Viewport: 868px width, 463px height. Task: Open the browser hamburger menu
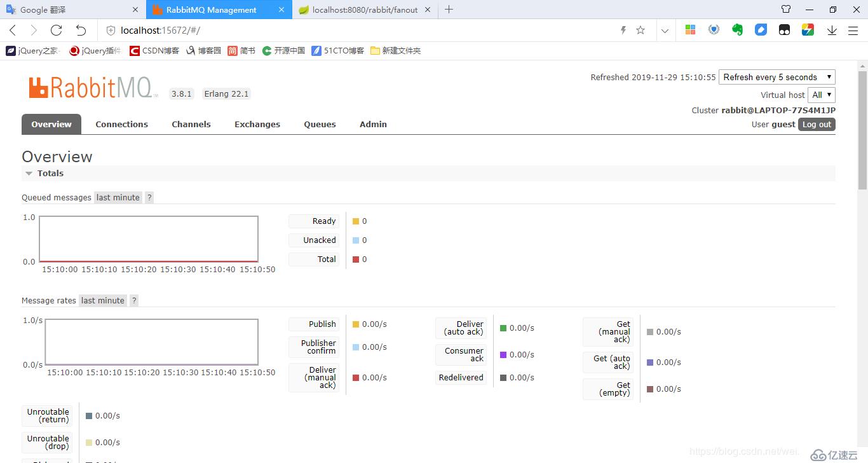[853, 30]
